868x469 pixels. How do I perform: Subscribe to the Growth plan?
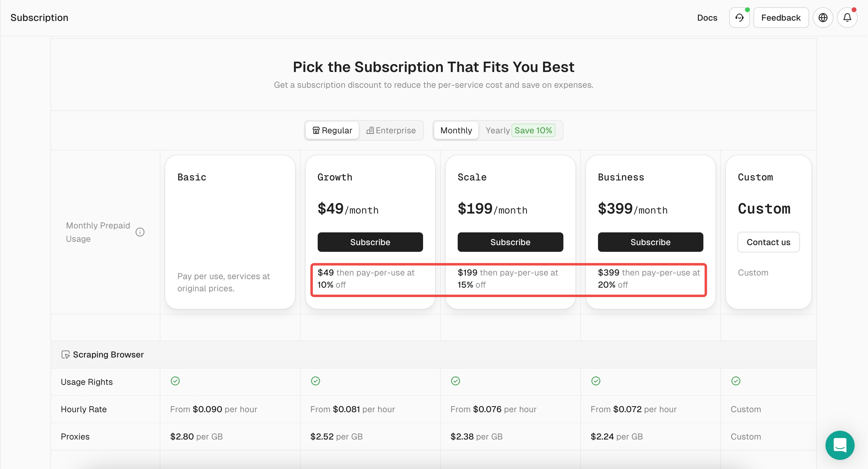pos(370,242)
